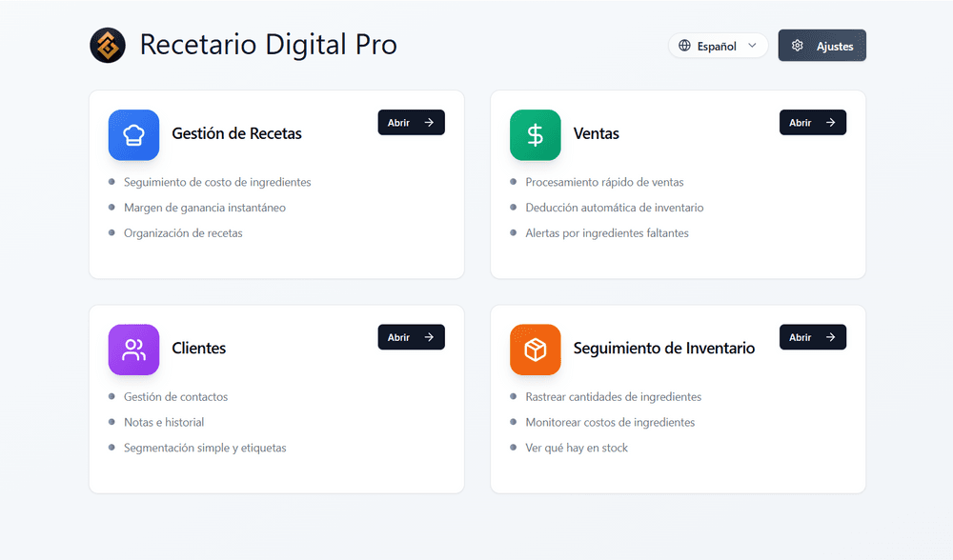Click the Seguimiento de Inventario title
The height and width of the screenshot is (560, 953).
(x=664, y=349)
